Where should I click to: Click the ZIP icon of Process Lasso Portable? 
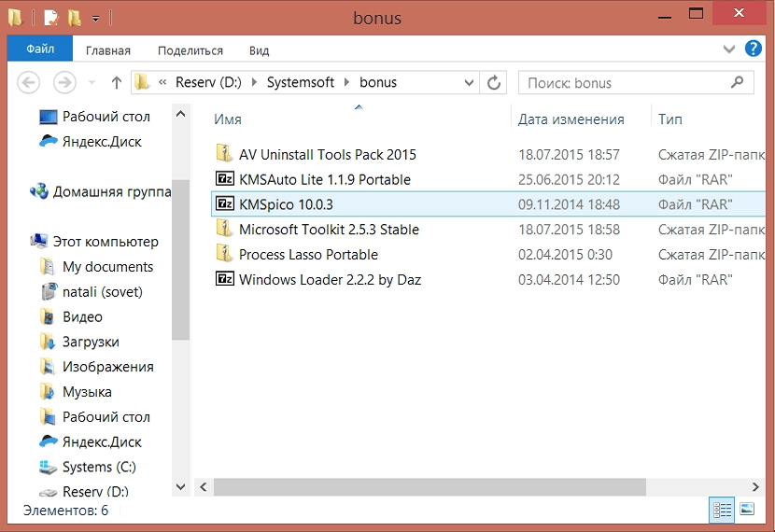(x=224, y=254)
